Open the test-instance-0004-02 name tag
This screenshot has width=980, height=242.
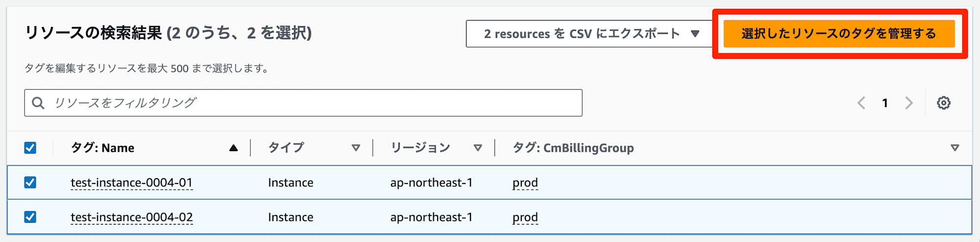(132, 217)
